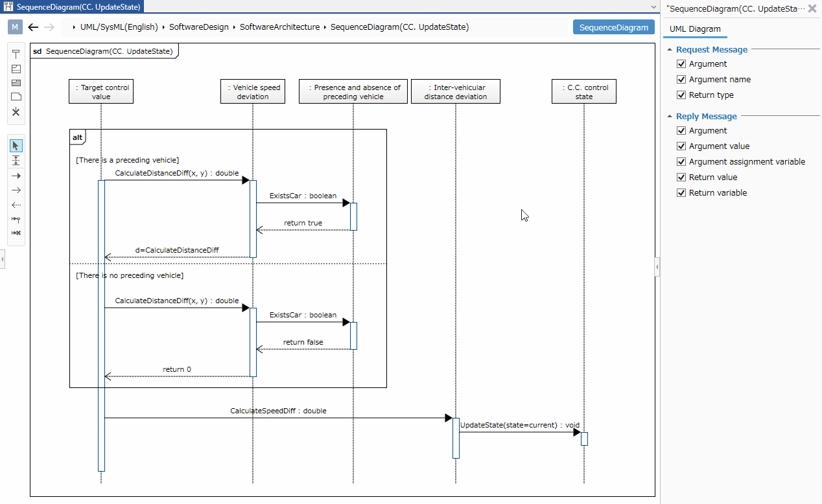Navigate forward with the right arrow
This screenshot has width=822, height=504.
pos(49,27)
